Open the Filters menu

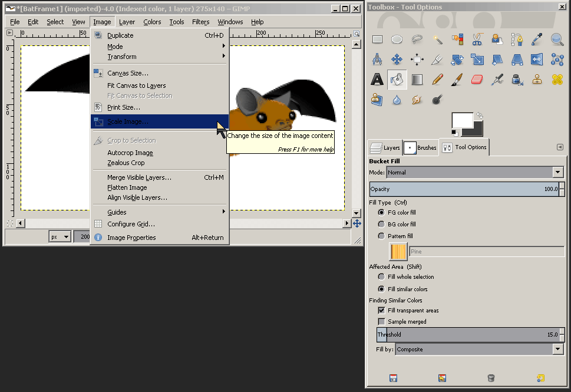coord(201,22)
